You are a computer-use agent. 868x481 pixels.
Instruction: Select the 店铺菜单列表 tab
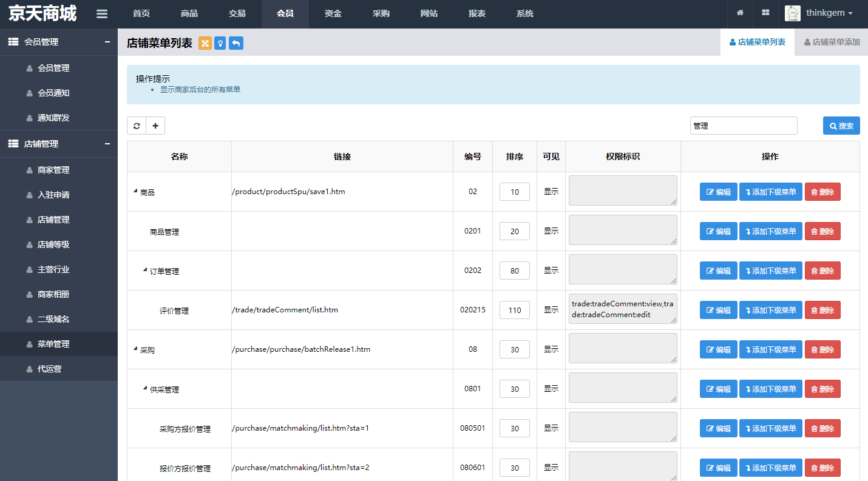click(758, 42)
